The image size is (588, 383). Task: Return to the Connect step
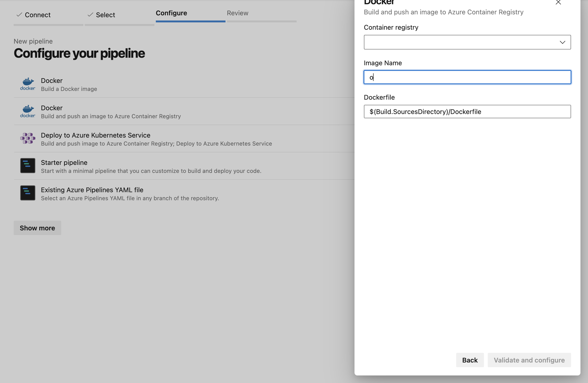click(x=38, y=15)
